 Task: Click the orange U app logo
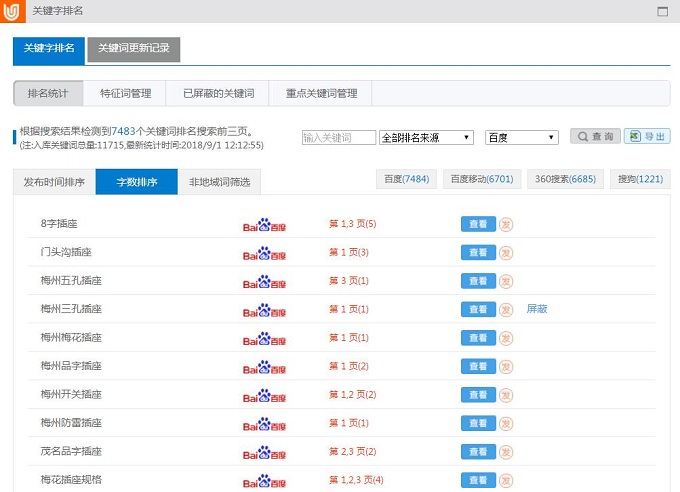[13, 11]
